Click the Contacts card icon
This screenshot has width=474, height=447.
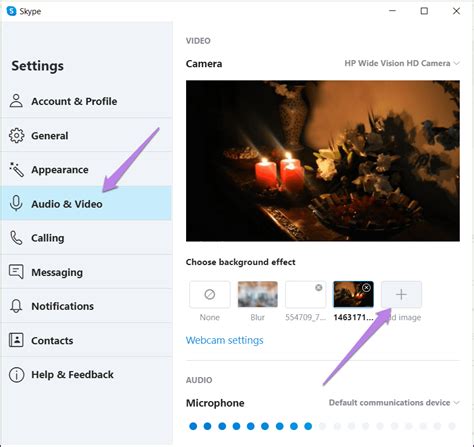(x=16, y=340)
